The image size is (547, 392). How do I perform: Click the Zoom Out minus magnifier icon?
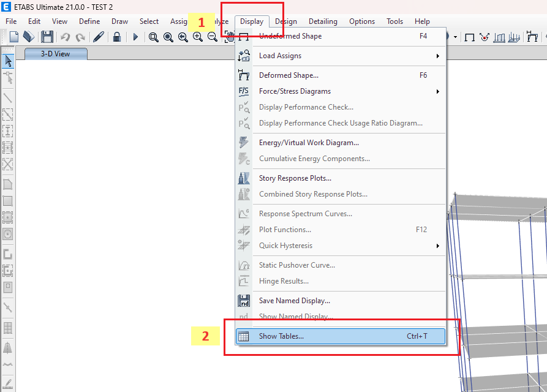213,37
